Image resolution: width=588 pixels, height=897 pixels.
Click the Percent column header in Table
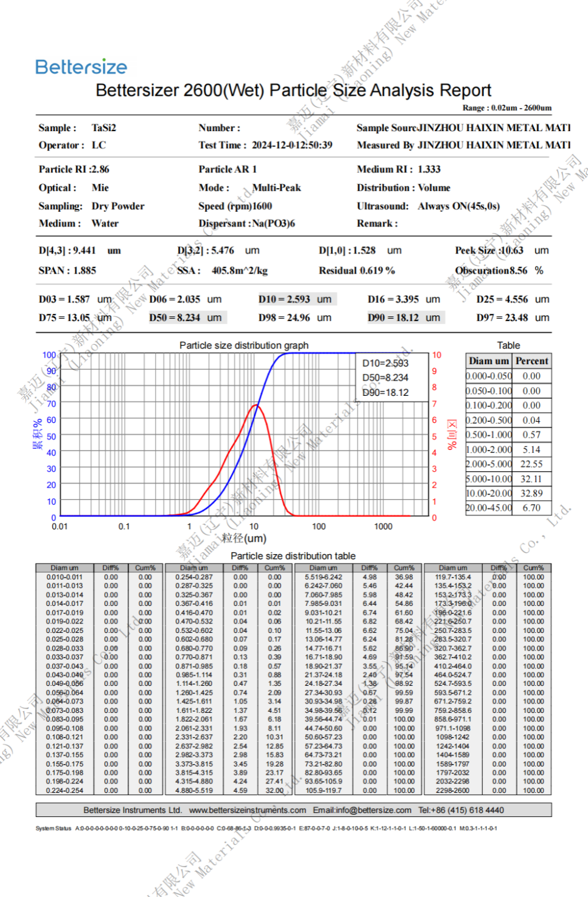[532, 361]
